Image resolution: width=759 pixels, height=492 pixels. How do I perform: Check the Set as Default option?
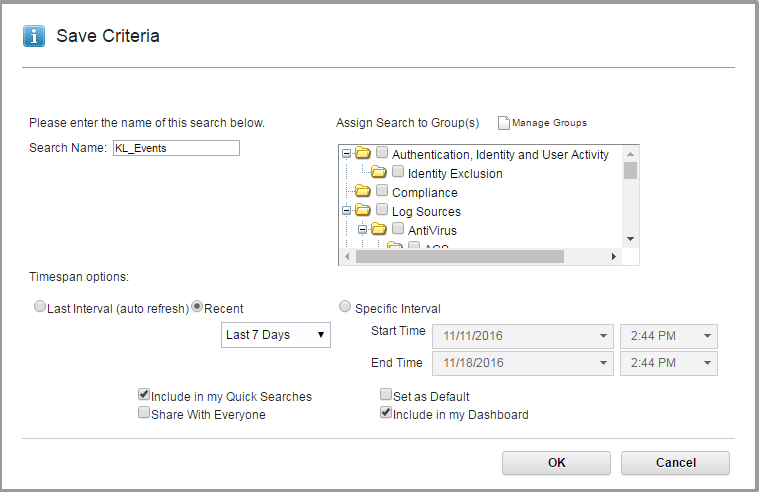click(x=386, y=396)
